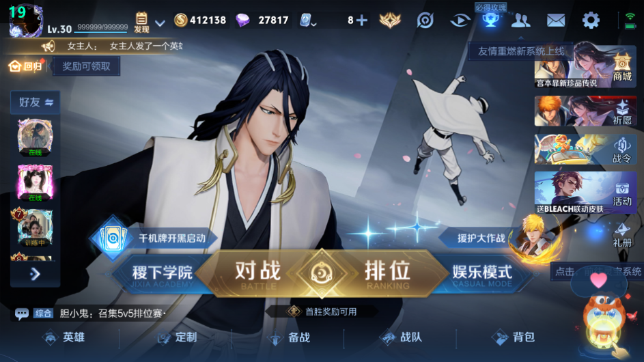Open the card item dropdown in the top bar
The image size is (644, 362).
[x=307, y=20]
